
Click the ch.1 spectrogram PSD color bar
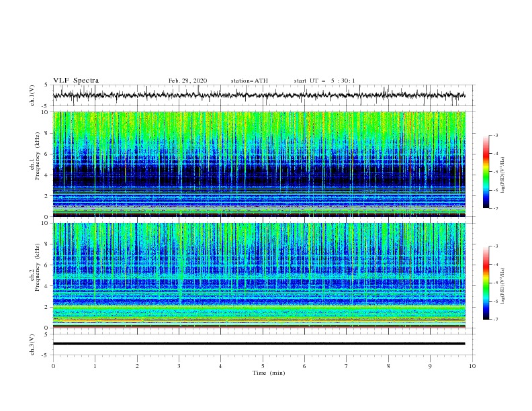(x=486, y=172)
